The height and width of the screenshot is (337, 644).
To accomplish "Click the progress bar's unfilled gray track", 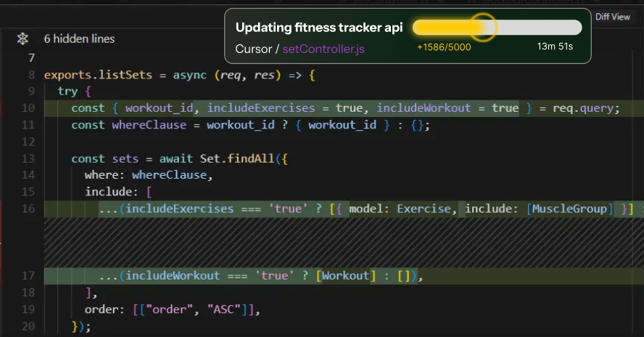I will [539, 28].
